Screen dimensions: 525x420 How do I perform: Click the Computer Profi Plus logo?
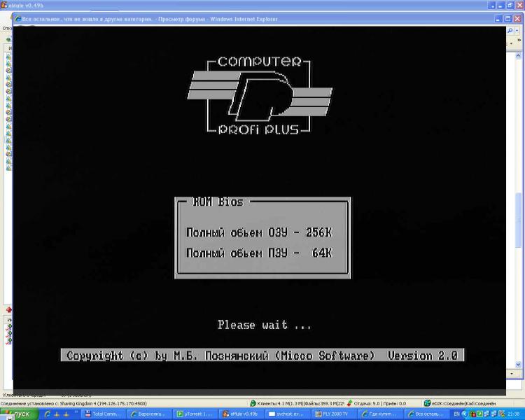coord(259,96)
